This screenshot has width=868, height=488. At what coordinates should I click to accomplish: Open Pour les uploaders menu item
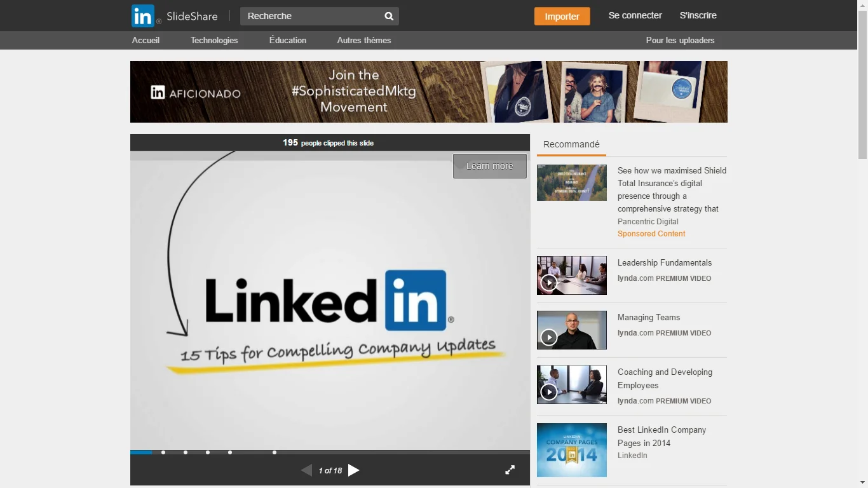point(680,40)
